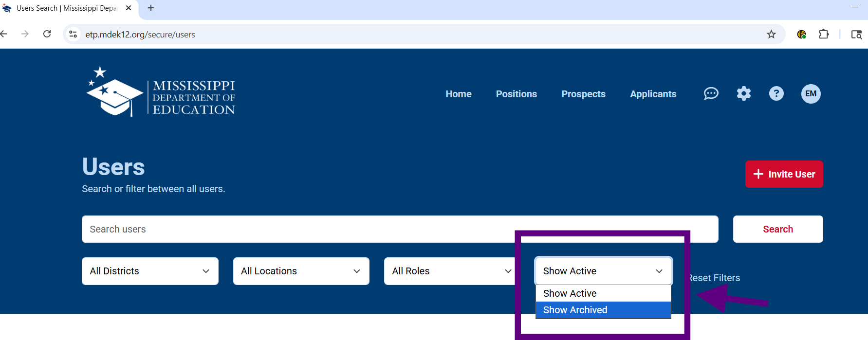Open the settings gear icon
Image resolution: width=868 pixels, height=340 pixels.
(743, 93)
